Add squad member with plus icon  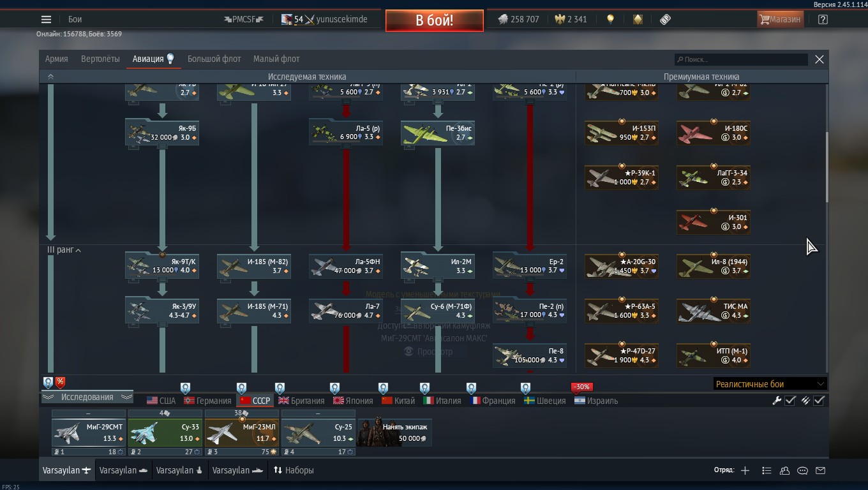pos(745,470)
